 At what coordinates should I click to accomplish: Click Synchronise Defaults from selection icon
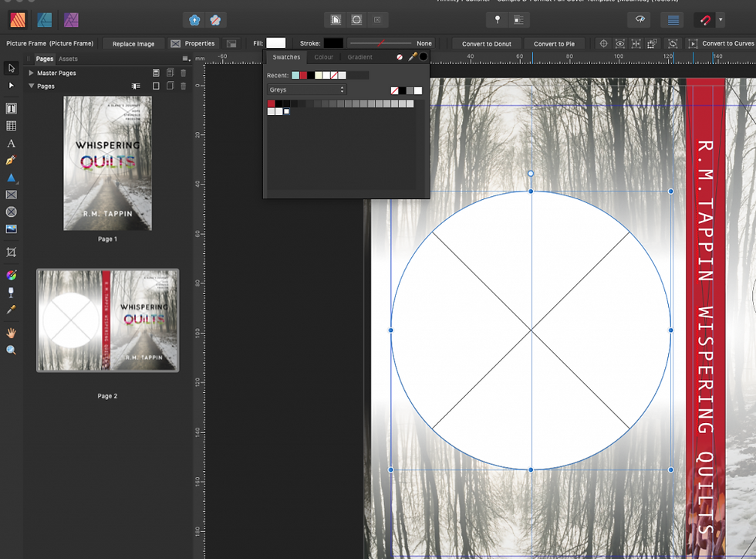tap(194, 20)
